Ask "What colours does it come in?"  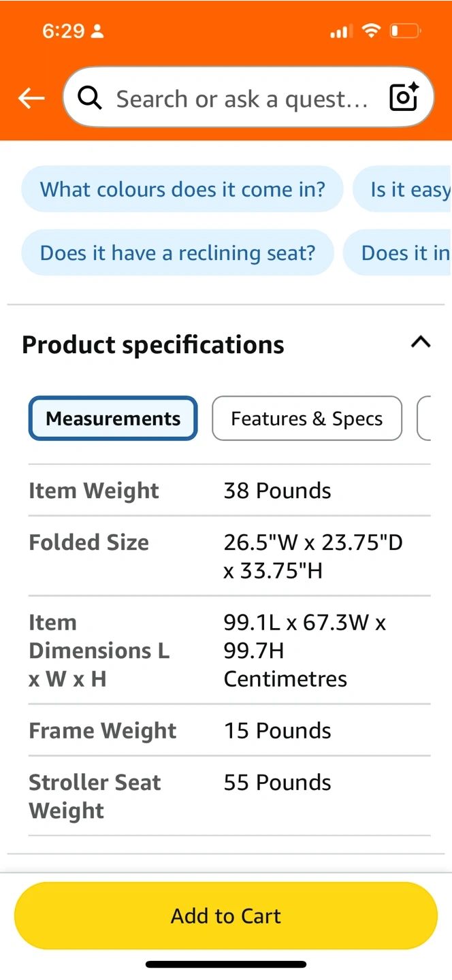tap(182, 189)
